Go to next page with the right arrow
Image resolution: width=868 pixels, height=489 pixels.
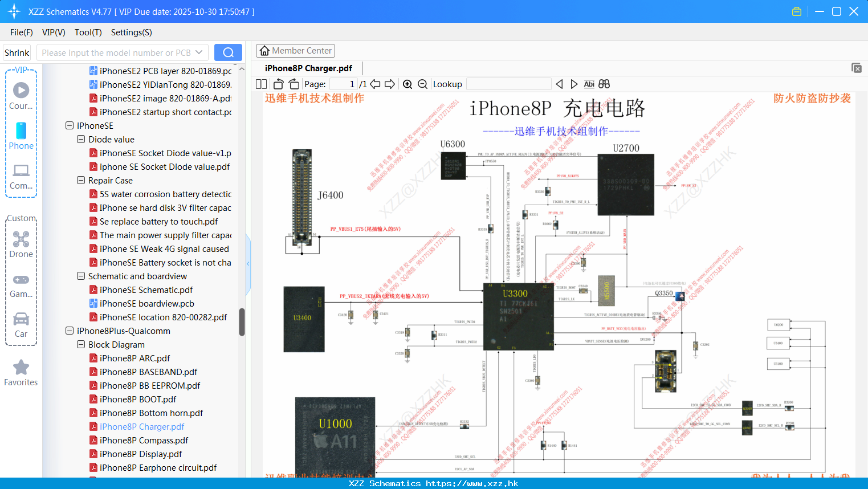(390, 84)
